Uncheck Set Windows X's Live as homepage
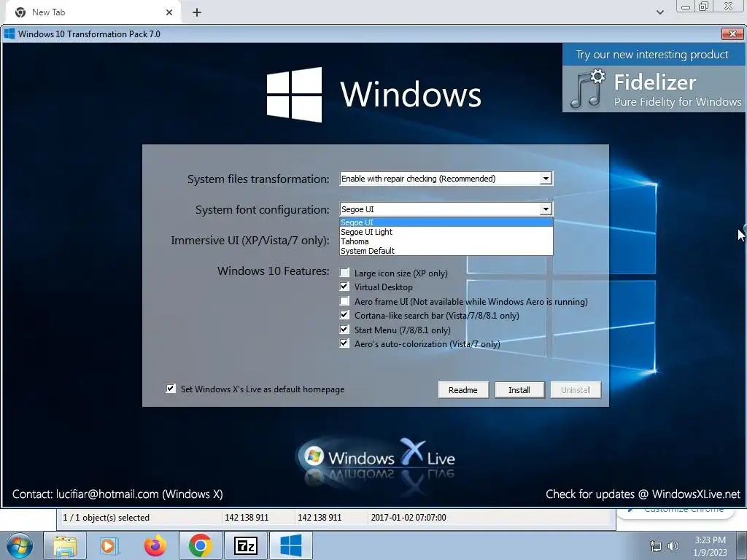 [171, 389]
